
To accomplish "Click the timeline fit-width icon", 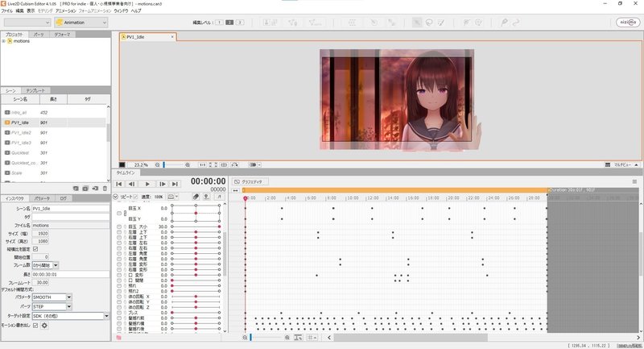I will [298, 338].
